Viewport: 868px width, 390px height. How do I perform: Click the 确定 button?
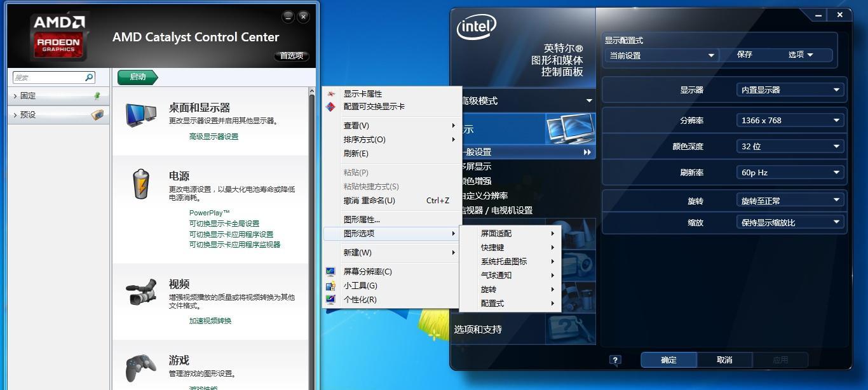(x=668, y=360)
